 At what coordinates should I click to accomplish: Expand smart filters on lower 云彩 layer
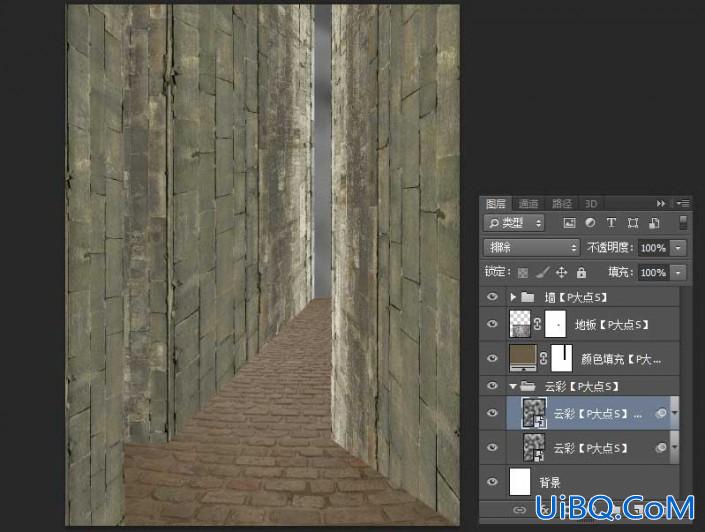pos(674,447)
